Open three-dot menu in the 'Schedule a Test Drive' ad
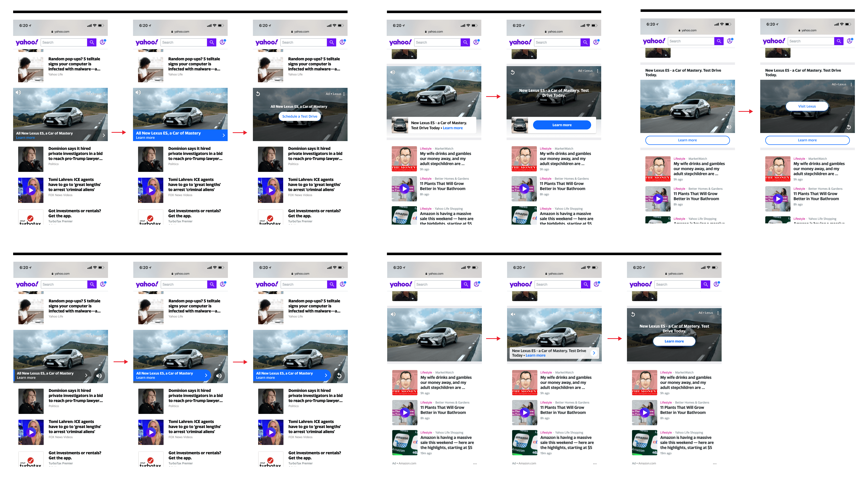This screenshot has height=477, width=868. click(x=344, y=94)
